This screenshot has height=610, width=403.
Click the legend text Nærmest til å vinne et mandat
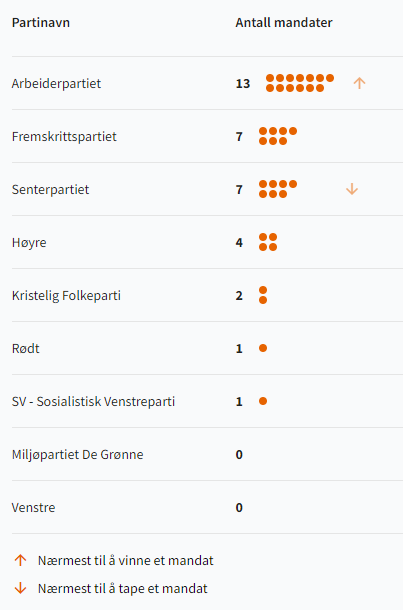coord(126,560)
